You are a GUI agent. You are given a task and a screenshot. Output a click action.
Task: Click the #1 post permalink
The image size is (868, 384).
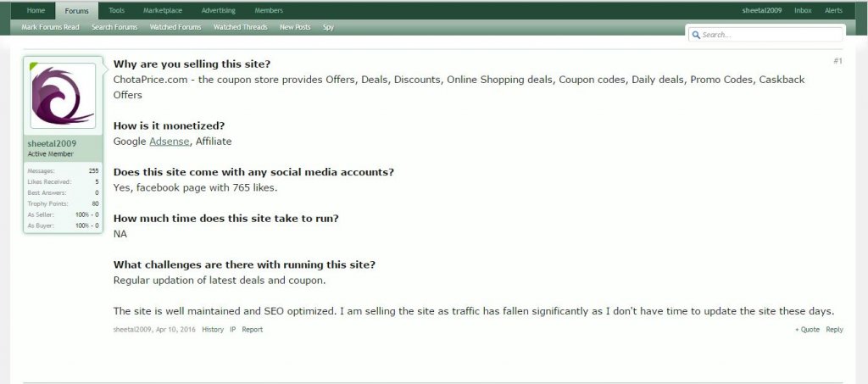837,61
